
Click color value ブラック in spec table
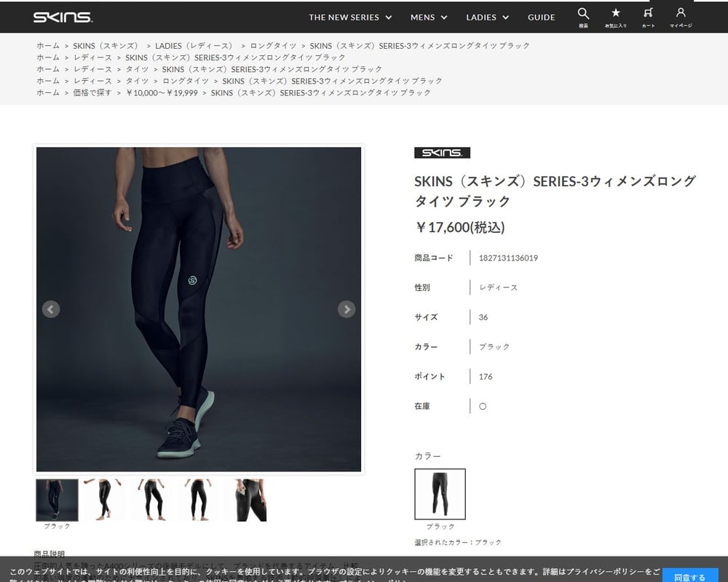[494, 347]
